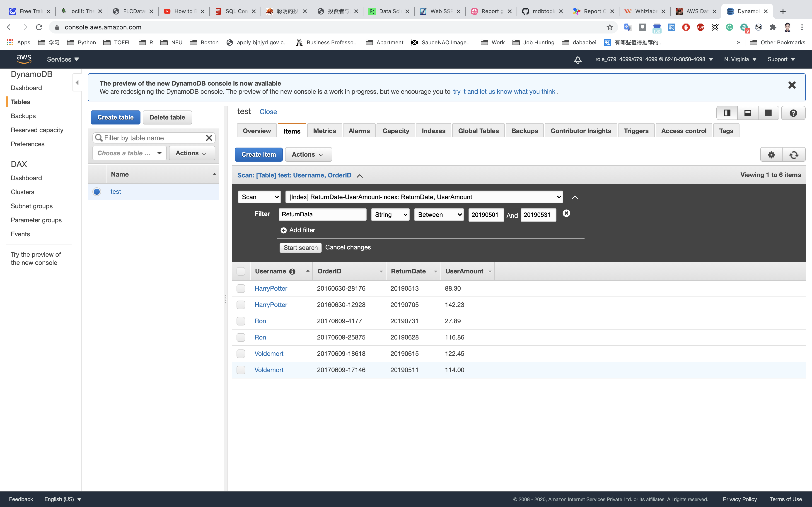Click the Create item button
The height and width of the screenshot is (507, 812).
point(258,154)
